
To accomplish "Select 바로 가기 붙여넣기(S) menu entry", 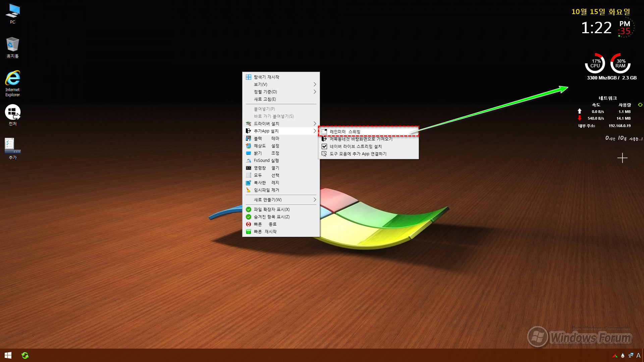I will pos(281,116).
